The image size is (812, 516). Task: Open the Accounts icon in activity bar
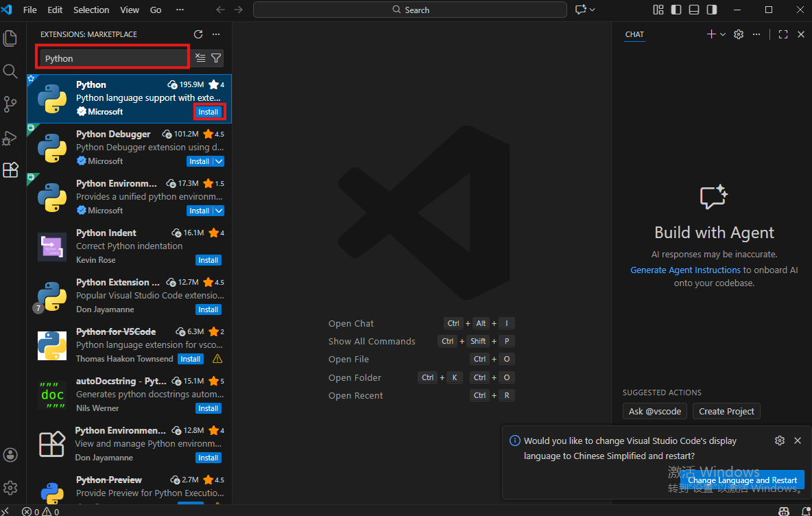(x=10, y=455)
